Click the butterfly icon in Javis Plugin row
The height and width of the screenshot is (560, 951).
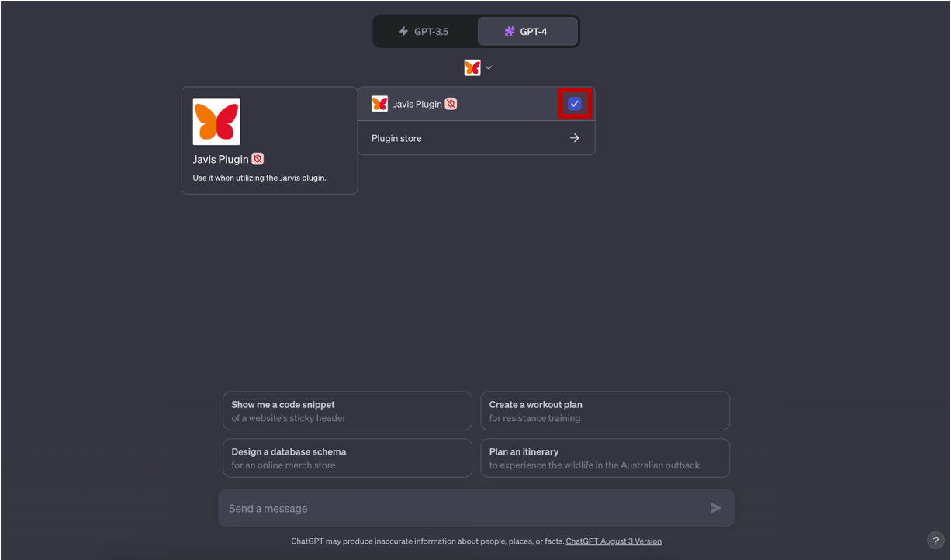(379, 104)
